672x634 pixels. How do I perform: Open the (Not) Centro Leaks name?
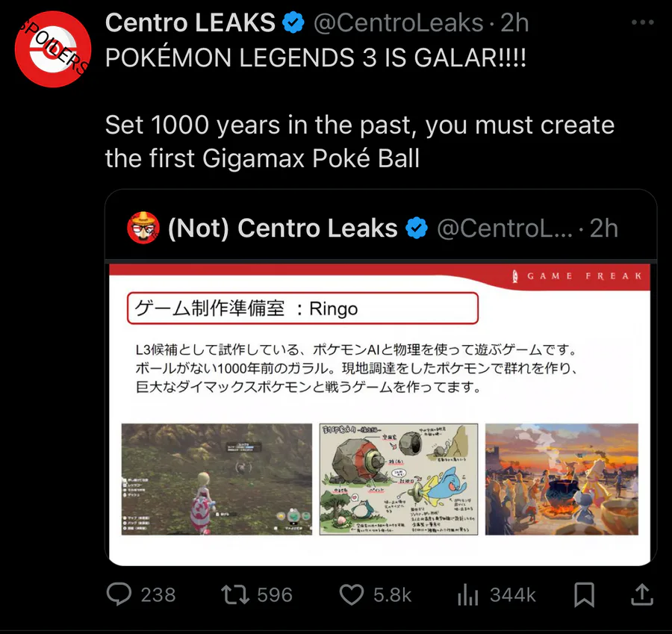(282, 229)
